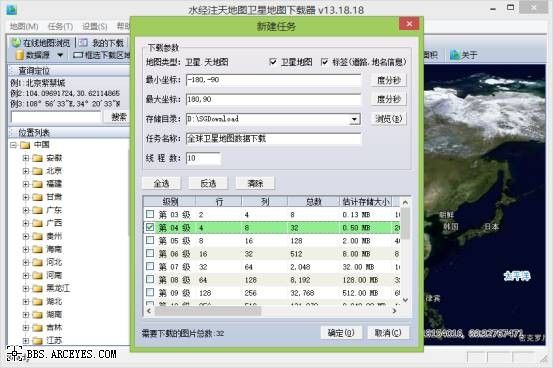Click the 级别 column header

(x=170, y=201)
